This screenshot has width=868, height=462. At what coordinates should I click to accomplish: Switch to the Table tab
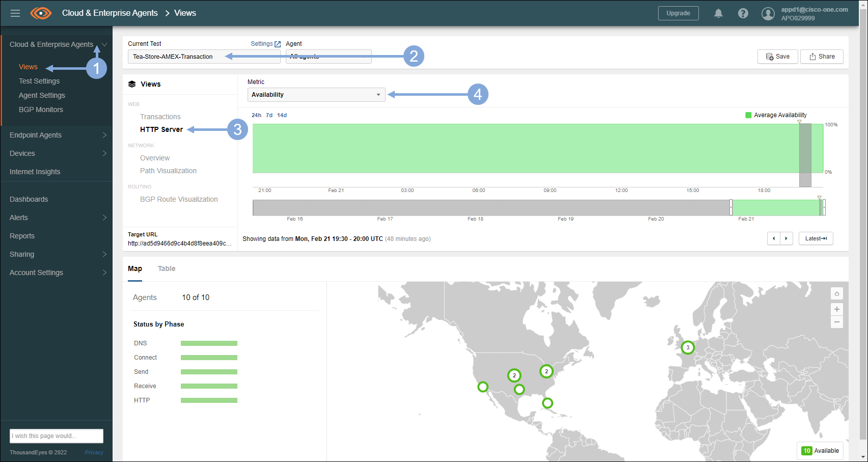pos(167,268)
